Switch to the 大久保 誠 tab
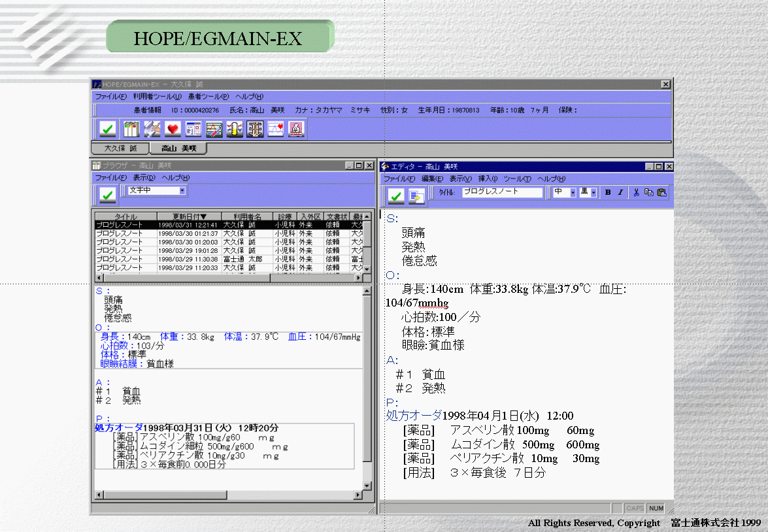Screen dimensions: 768x532 tap(121, 148)
